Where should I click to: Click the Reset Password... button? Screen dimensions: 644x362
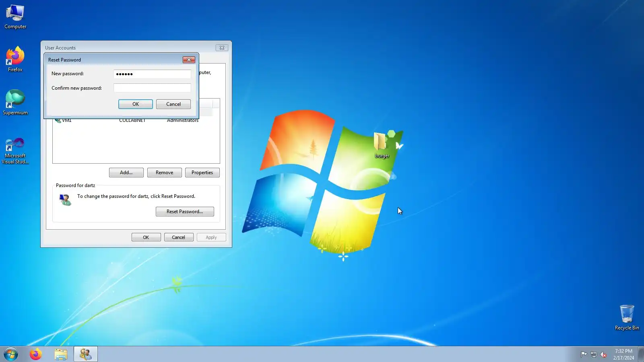tap(185, 212)
